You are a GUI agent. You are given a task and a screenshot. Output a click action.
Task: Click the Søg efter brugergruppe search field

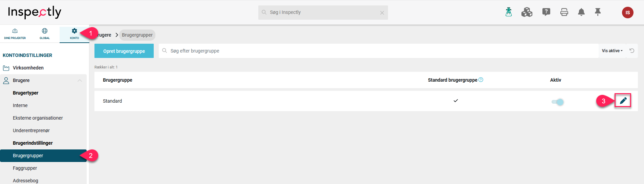tap(379, 51)
